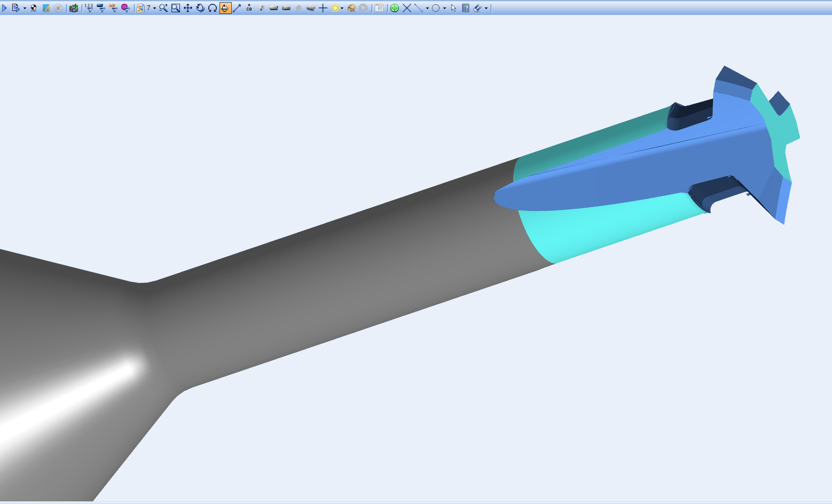Toggle the highlighted dynamic rotation mode button

tap(225, 8)
